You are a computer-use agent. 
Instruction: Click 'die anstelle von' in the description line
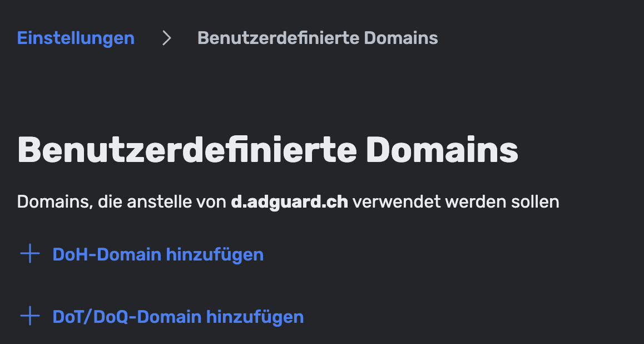tap(162, 202)
